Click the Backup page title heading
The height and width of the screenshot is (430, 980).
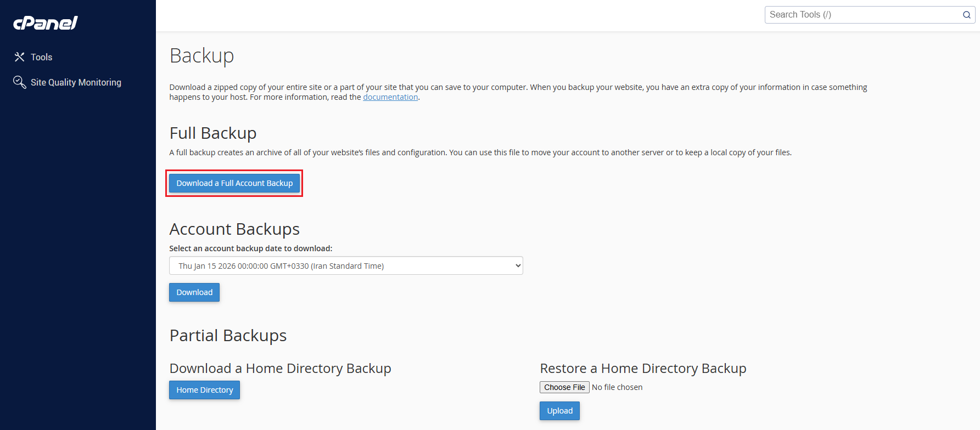pyautogui.click(x=201, y=55)
